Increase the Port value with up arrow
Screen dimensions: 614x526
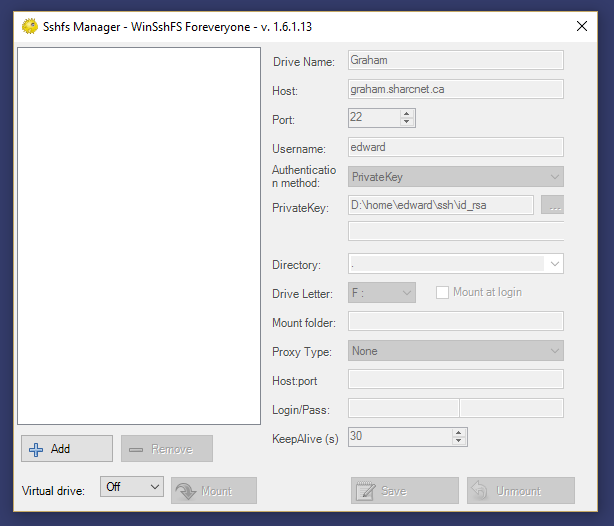[x=406, y=113]
